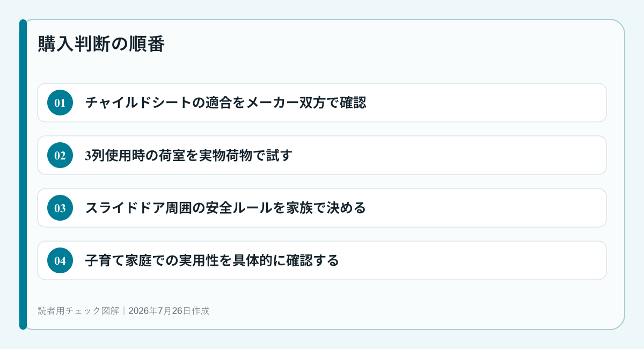This screenshot has height=349, width=644.
Task: Click the footer label 読者用チェック図解
Action: click(78, 310)
